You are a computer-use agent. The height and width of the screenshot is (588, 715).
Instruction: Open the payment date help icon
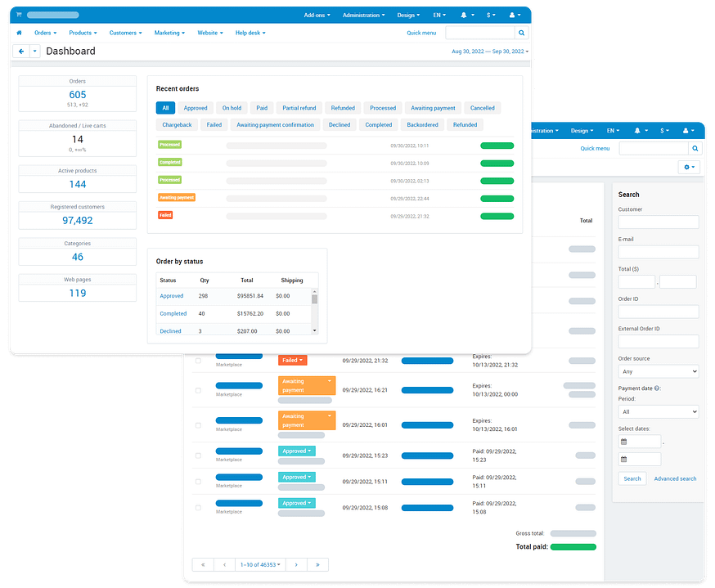click(658, 388)
